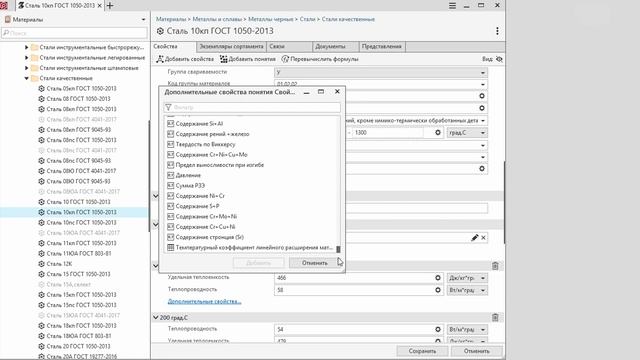
Task: Click the Металлы черные breadcrumb link
Action: (x=271, y=19)
